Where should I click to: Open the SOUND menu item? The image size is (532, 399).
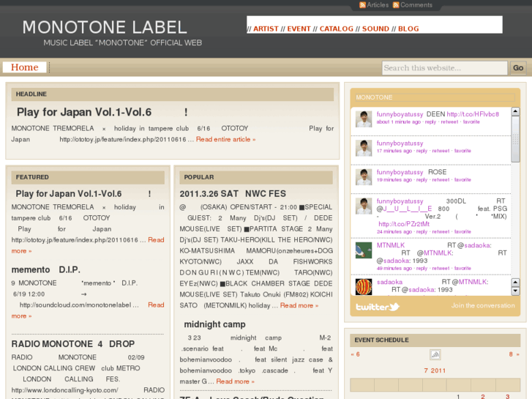click(x=375, y=29)
